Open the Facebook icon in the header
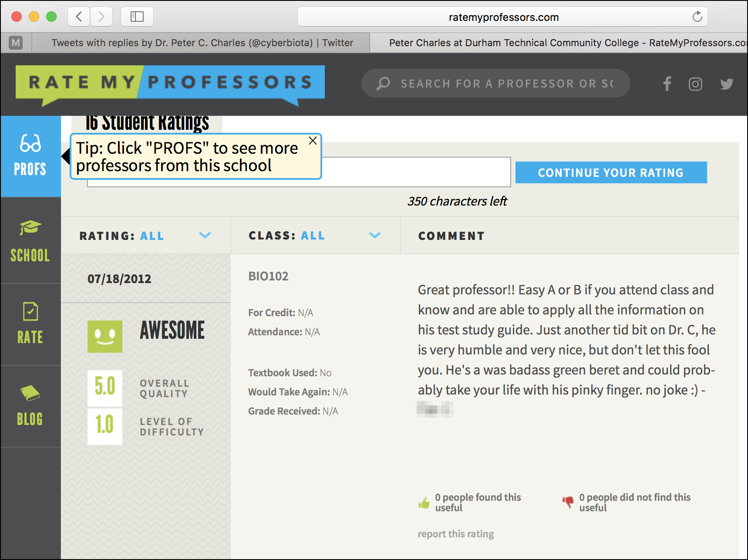 (x=667, y=84)
